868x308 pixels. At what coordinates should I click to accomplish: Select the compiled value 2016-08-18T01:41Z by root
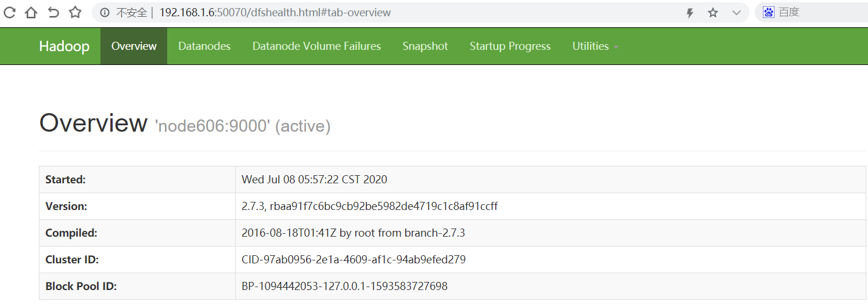(x=353, y=233)
